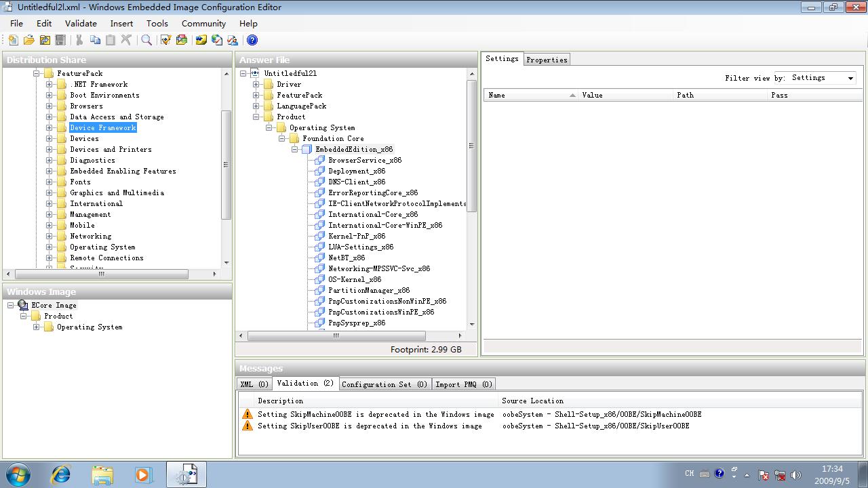The image size is (868, 488).
Task: Collapse the FeaturePack node in Distribution Share
Action: (x=36, y=74)
